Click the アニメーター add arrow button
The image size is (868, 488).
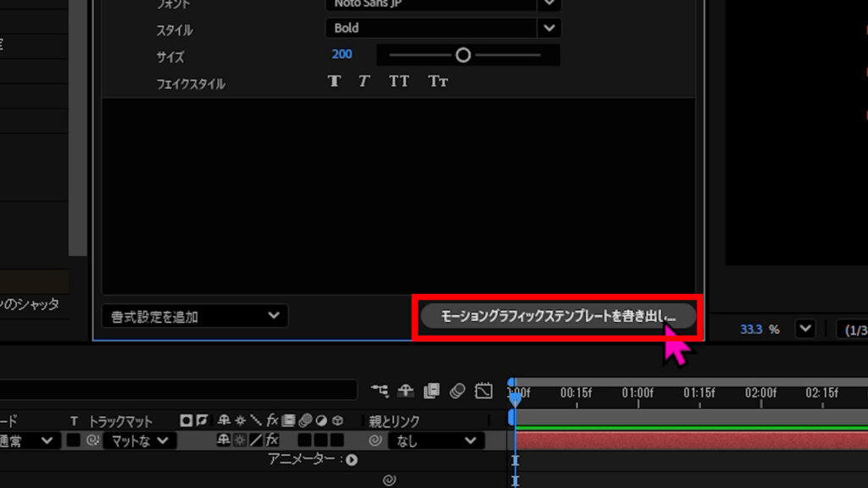click(351, 460)
